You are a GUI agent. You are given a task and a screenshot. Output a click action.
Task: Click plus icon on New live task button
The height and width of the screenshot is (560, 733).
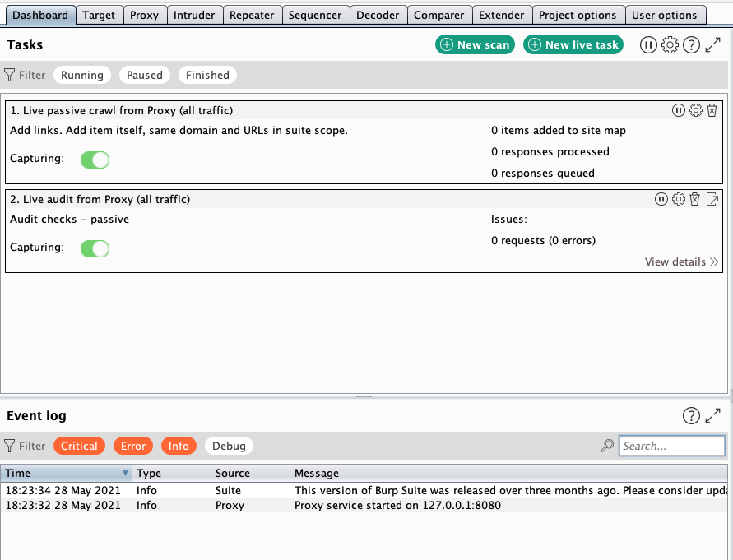click(x=534, y=44)
